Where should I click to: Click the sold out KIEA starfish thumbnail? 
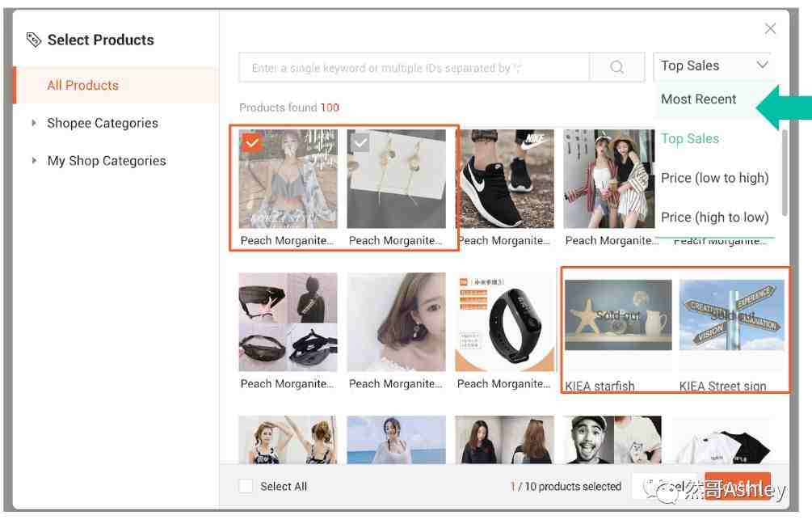pyautogui.click(x=618, y=315)
